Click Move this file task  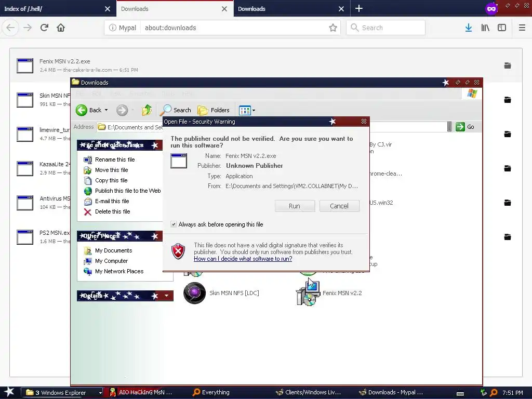coord(111,170)
